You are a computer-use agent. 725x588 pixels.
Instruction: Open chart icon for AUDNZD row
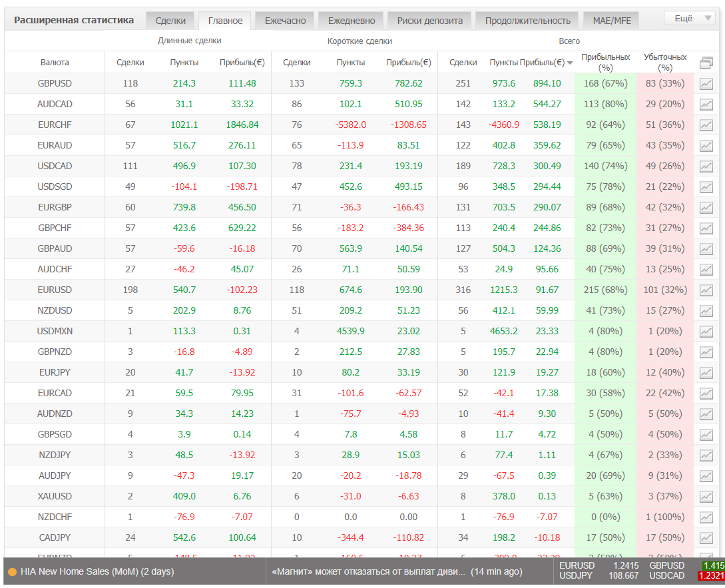coord(706,414)
